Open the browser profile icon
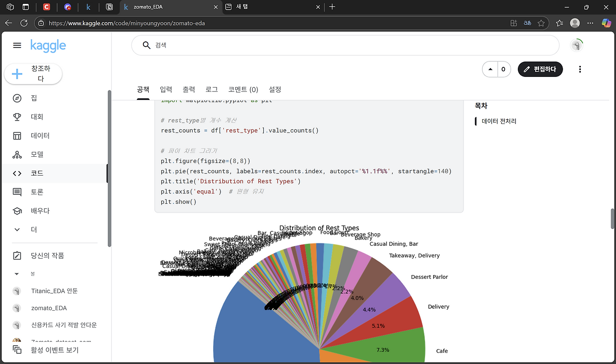The width and height of the screenshot is (616, 364). (x=575, y=23)
